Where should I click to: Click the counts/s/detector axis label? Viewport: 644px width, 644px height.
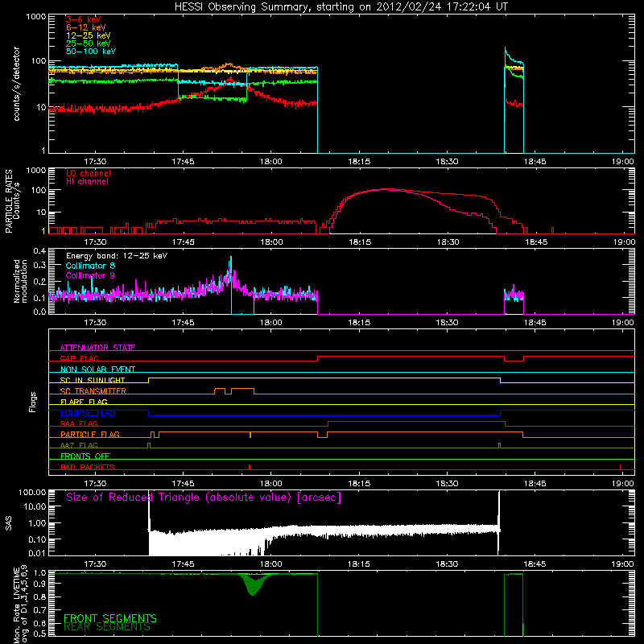pos(16,84)
